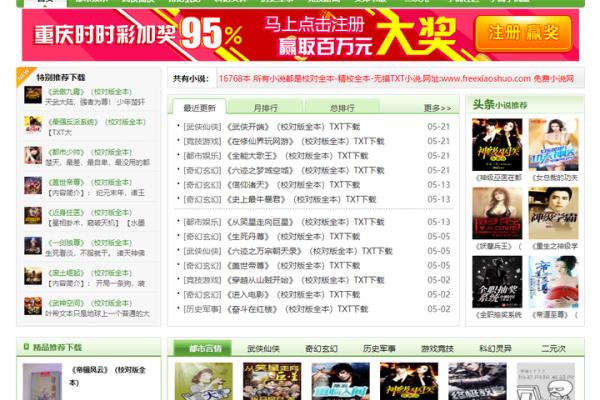This screenshot has height=400, width=600.
Task: Select the 历史军事 category tab
Action: pyautogui.click(x=379, y=348)
